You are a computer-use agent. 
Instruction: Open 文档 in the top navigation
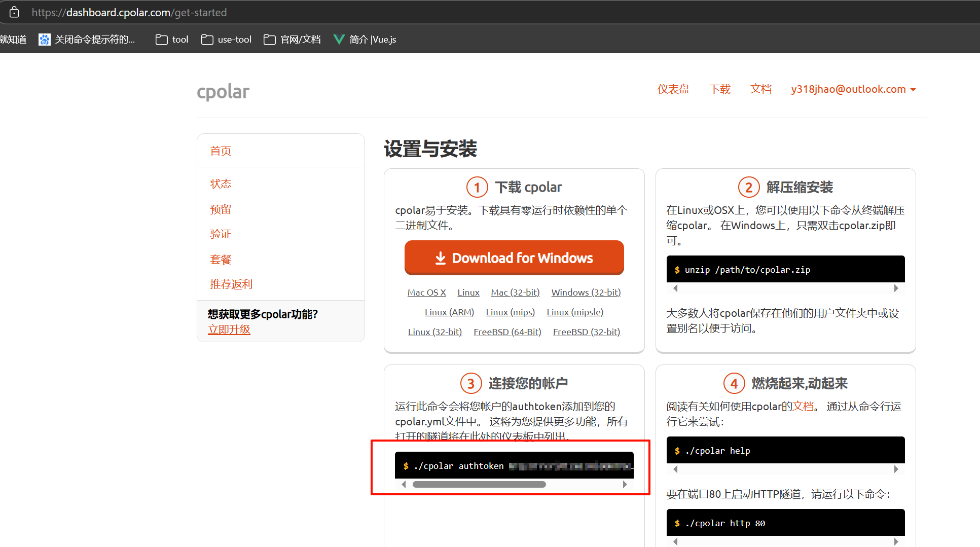(760, 89)
